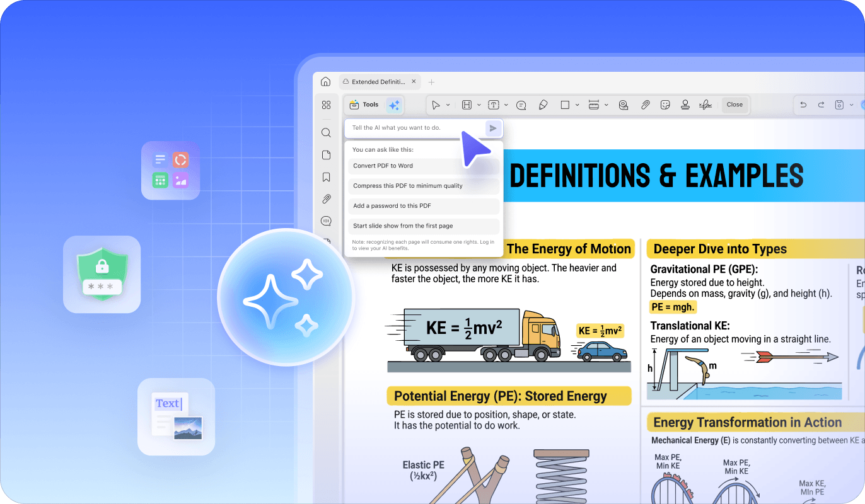Viewport: 865px width, 504px height.
Task: Click the 'Gravitational PE (GPE):' subheading
Action: pyautogui.click(x=704, y=270)
